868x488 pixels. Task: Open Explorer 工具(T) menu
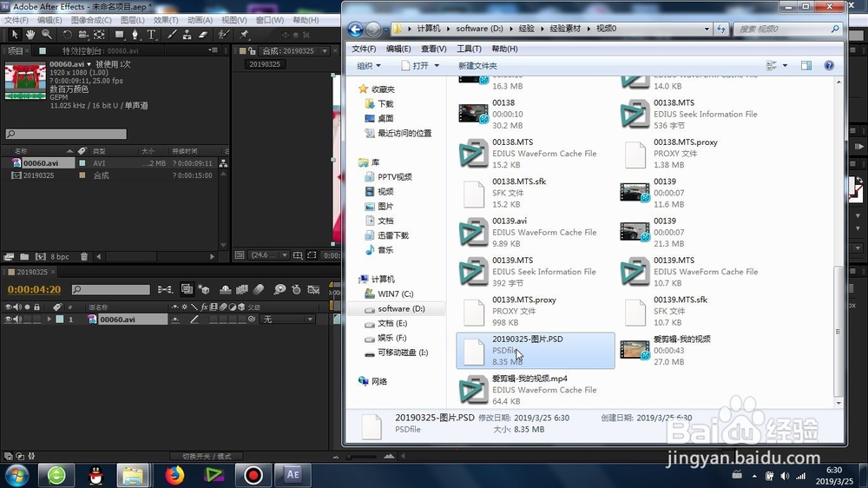469,49
